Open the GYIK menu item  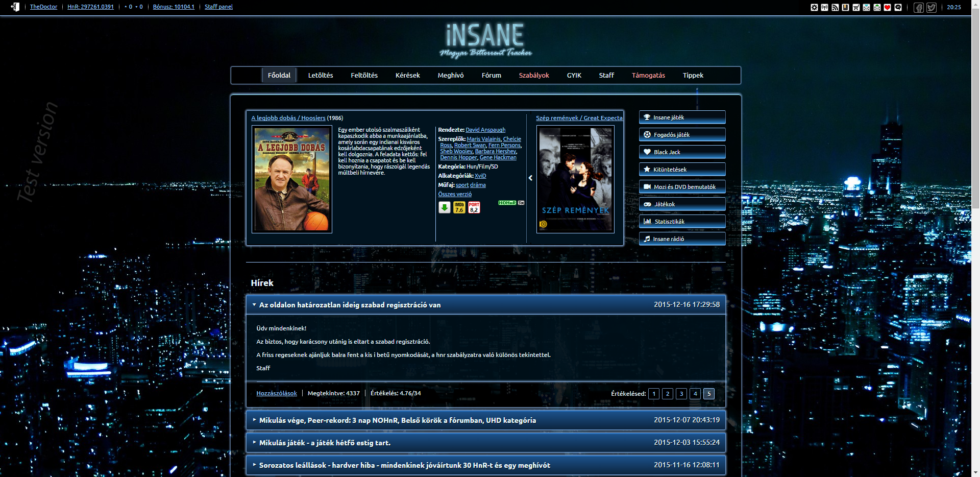tap(574, 75)
